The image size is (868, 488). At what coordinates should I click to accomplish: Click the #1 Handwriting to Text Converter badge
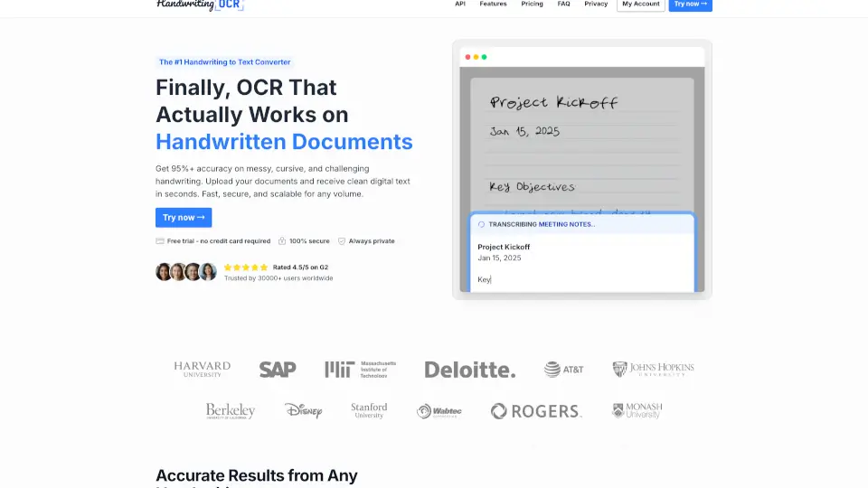(225, 62)
